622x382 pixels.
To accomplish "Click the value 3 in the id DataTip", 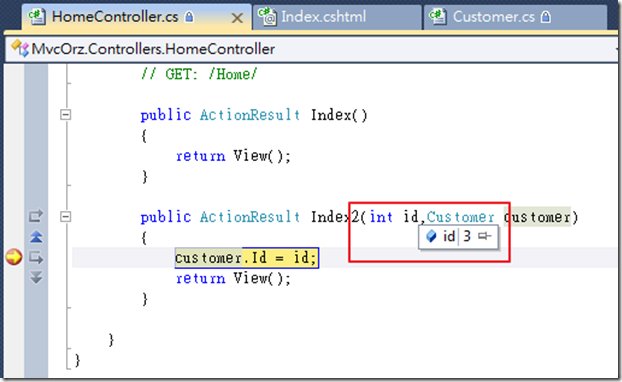I will (x=467, y=236).
